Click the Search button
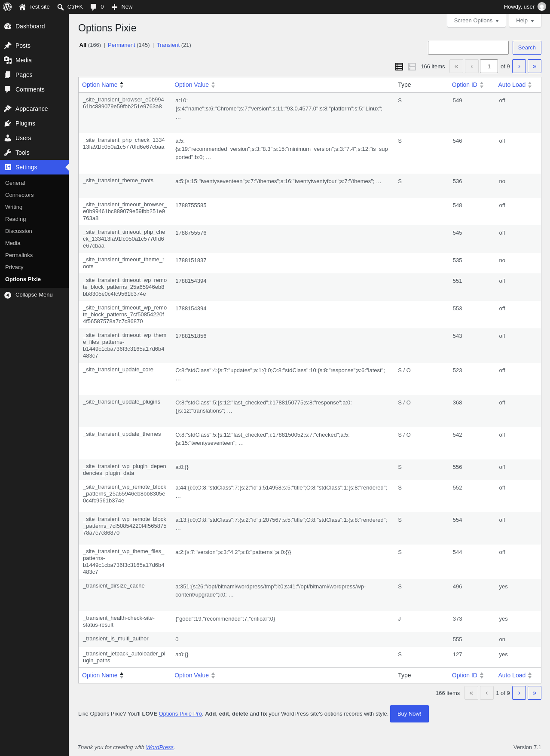Screen dimensions: 550x756 [x=527, y=48]
